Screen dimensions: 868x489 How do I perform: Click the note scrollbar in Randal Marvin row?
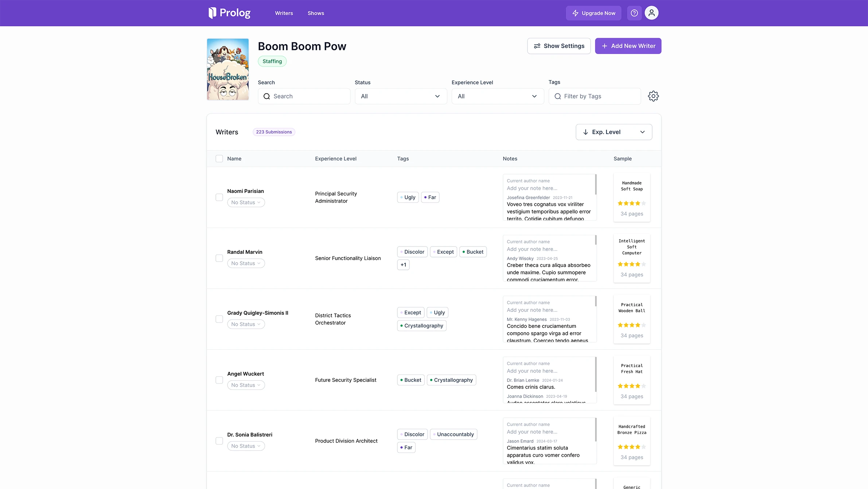[x=596, y=240]
